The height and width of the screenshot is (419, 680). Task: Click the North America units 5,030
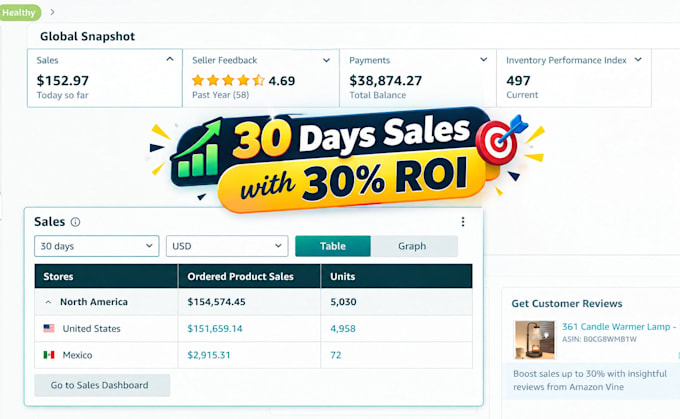point(343,302)
